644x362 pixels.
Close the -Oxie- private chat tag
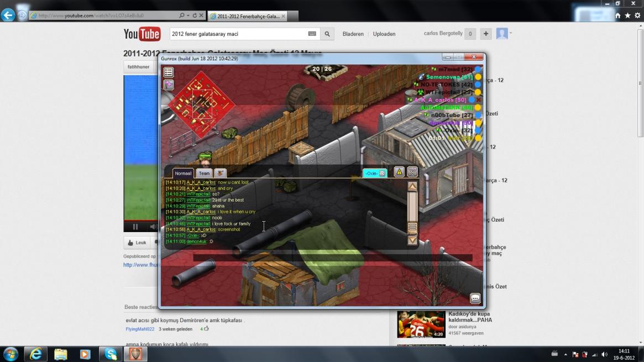[x=382, y=174]
